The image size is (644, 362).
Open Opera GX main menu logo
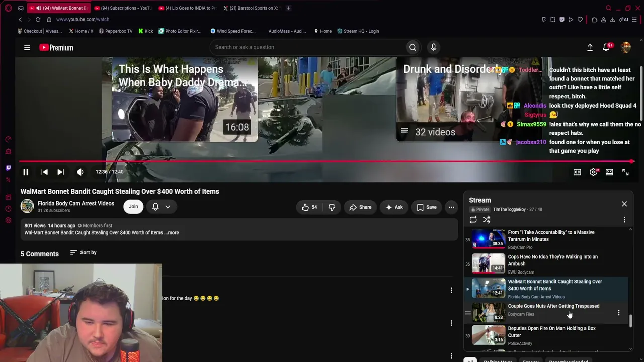click(8, 8)
